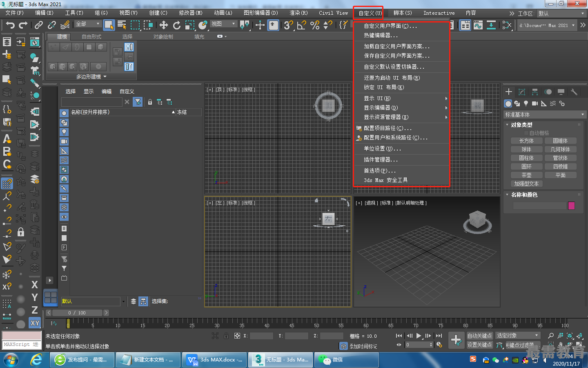Check the 自动栅格 checkbox

(526, 133)
